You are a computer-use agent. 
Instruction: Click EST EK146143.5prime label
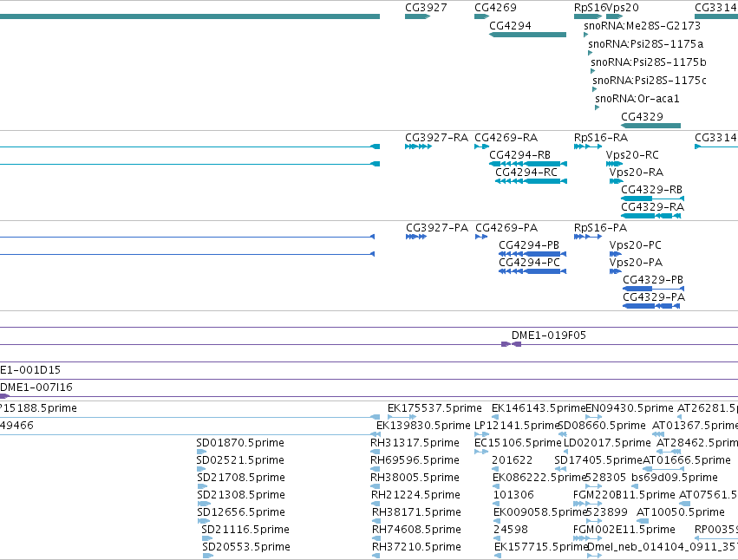click(x=539, y=408)
